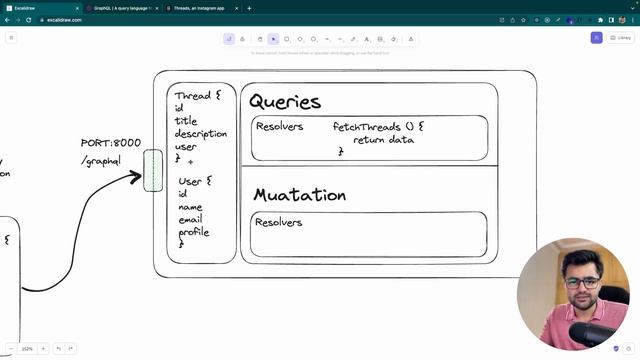The height and width of the screenshot is (360, 640).
Task: Open the browser three-dot menu
Action: coord(633,20)
